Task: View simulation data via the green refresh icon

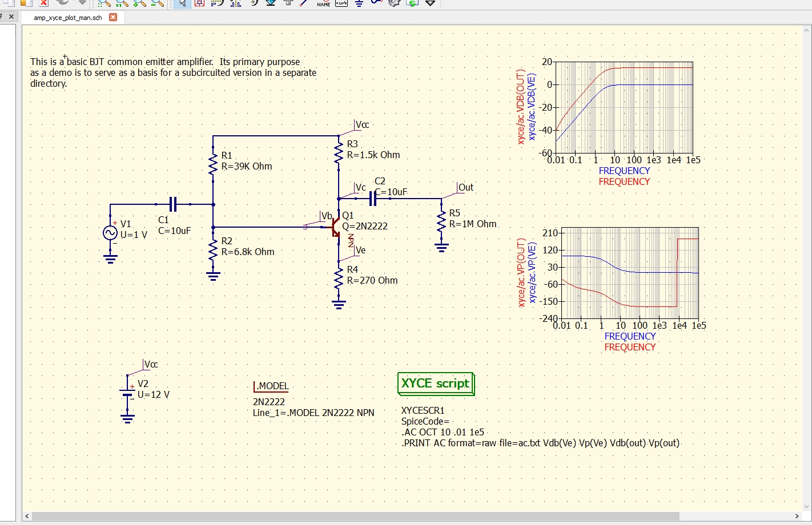Action: [x=412, y=4]
